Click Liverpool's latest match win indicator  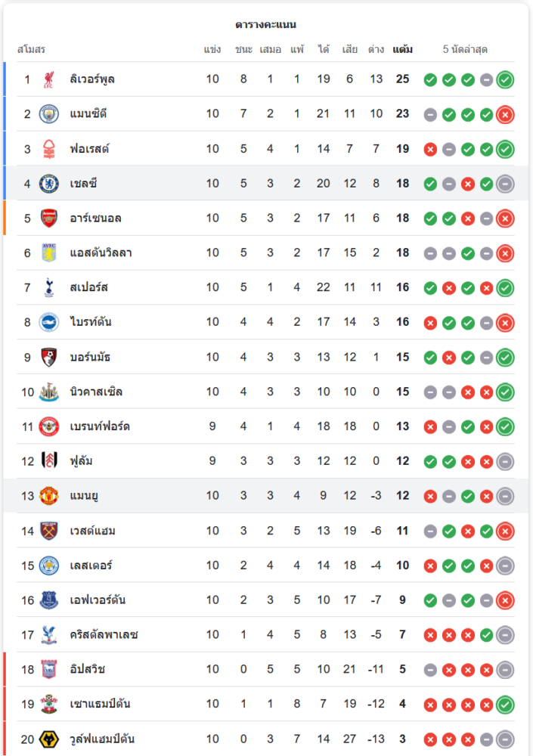pyautogui.click(x=505, y=80)
